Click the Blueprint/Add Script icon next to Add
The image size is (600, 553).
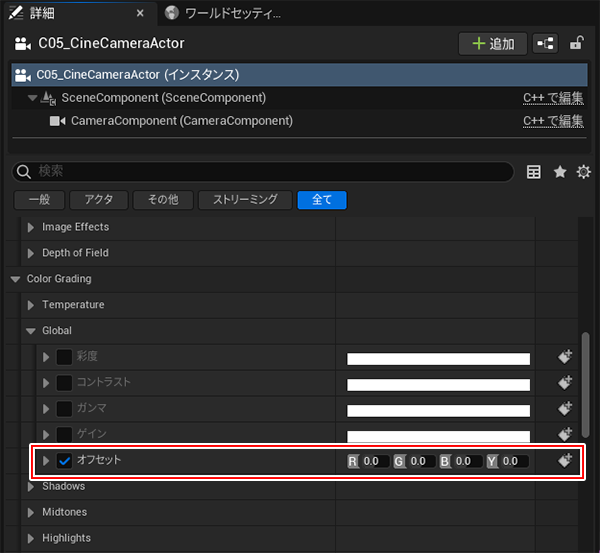click(x=546, y=44)
